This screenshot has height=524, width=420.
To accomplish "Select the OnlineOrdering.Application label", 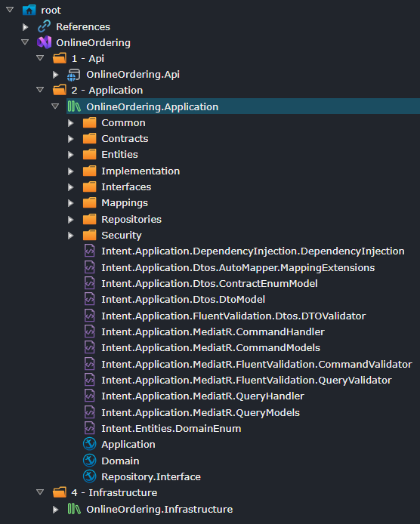I will [x=152, y=106].
